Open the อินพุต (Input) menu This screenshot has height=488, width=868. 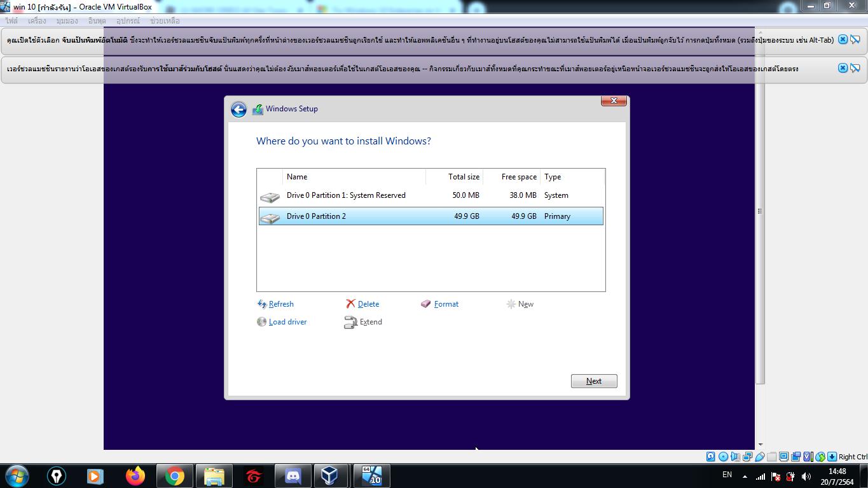click(x=97, y=21)
